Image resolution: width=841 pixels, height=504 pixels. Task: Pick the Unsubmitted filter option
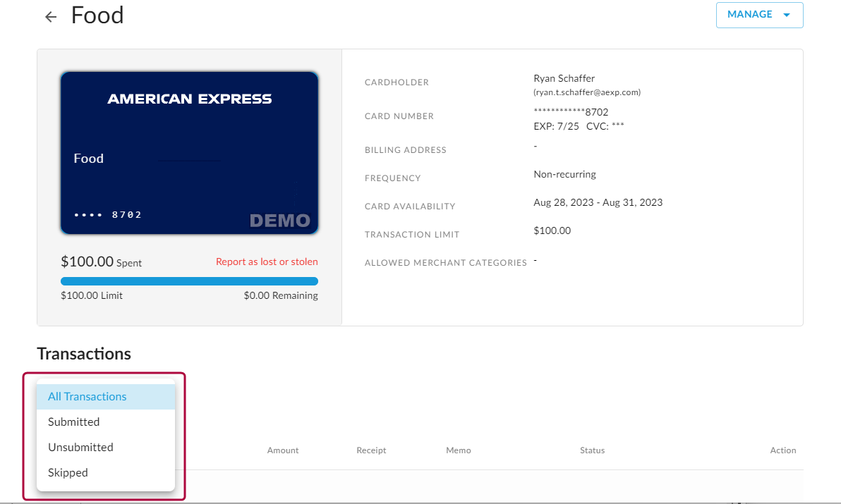tap(80, 448)
